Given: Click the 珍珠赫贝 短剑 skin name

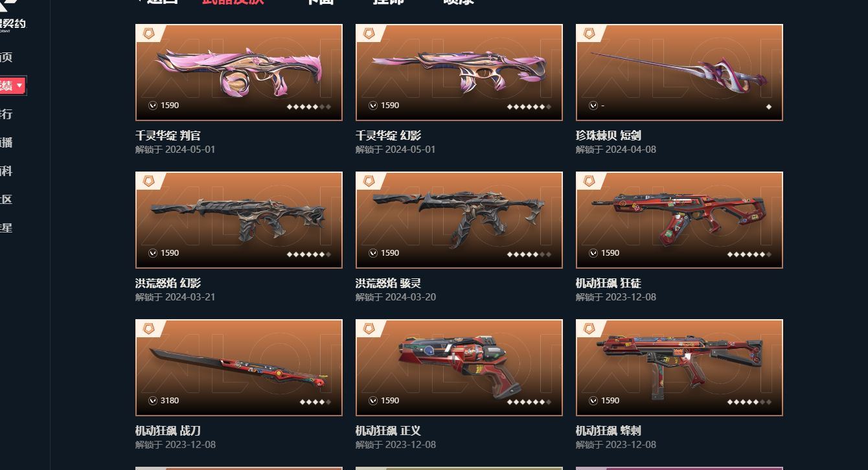Looking at the screenshot, I should click(608, 135).
